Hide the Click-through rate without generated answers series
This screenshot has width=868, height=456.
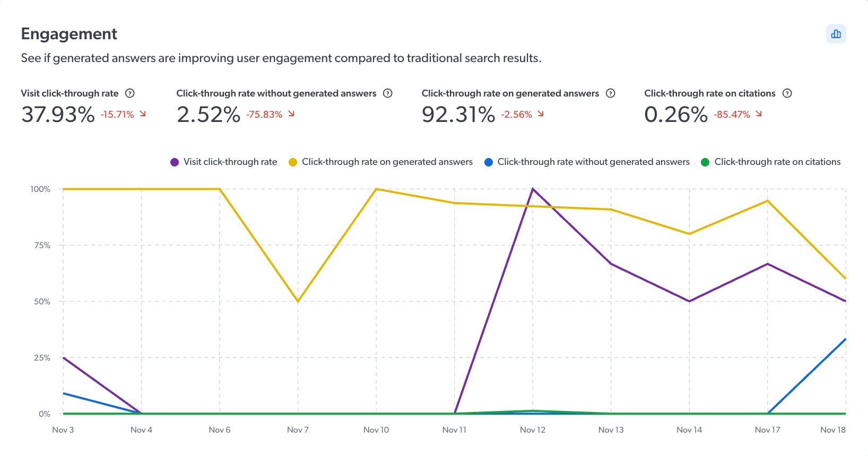point(594,162)
